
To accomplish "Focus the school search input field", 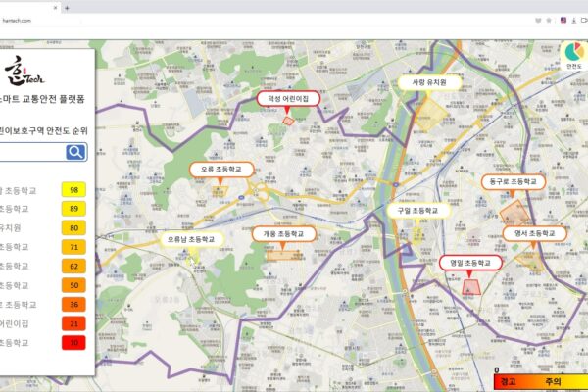I will tap(31, 152).
